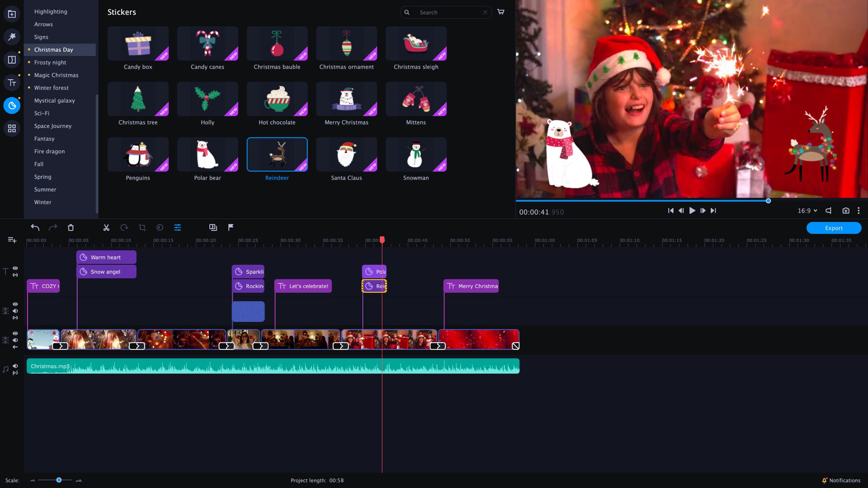Open the Transitions panel in the sidebar
The width and height of the screenshot is (868, 488).
12,60
